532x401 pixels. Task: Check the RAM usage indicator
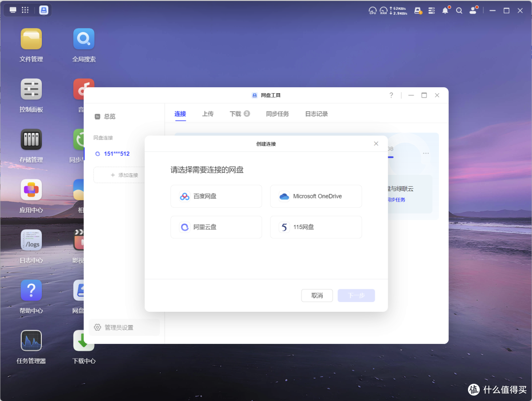coord(383,10)
